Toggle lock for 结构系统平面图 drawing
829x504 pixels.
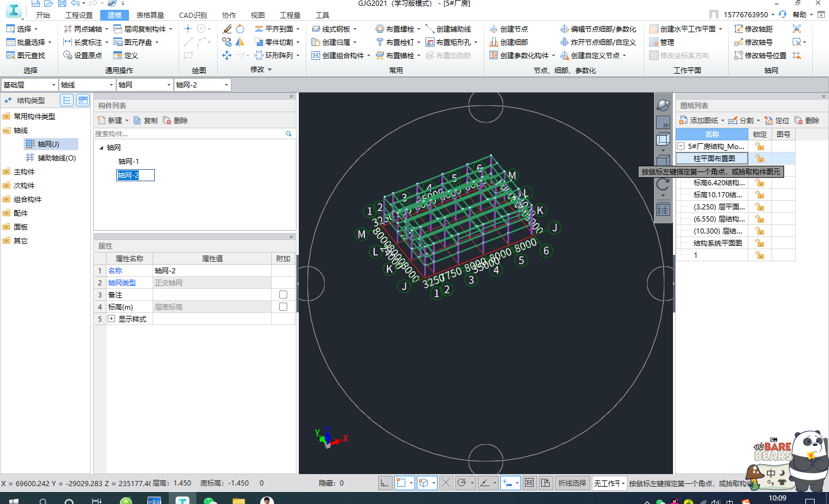tap(760, 243)
